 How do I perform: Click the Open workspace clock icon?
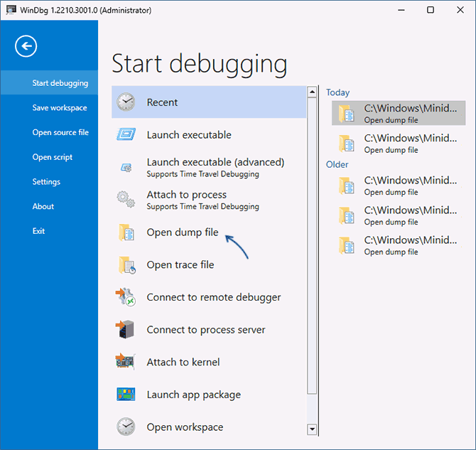point(126,427)
